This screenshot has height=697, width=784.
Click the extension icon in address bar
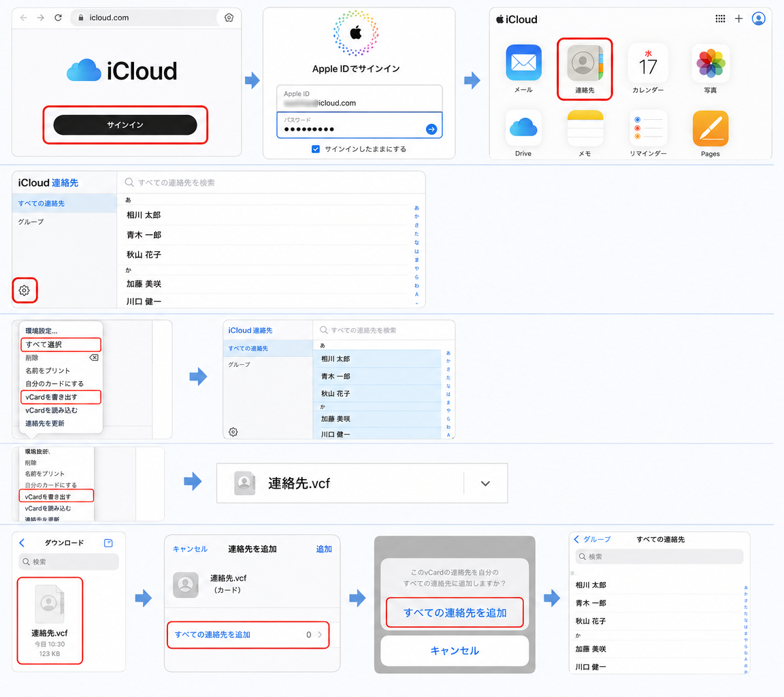point(229,18)
